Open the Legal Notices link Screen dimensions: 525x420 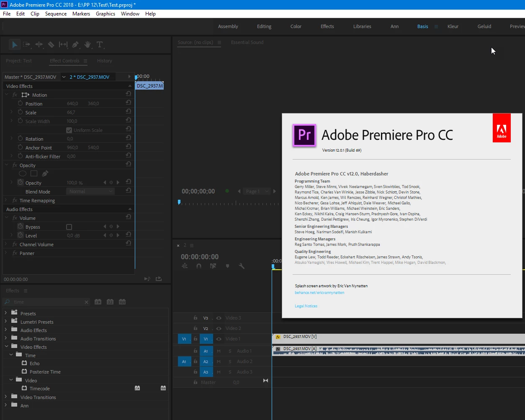tap(306, 306)
